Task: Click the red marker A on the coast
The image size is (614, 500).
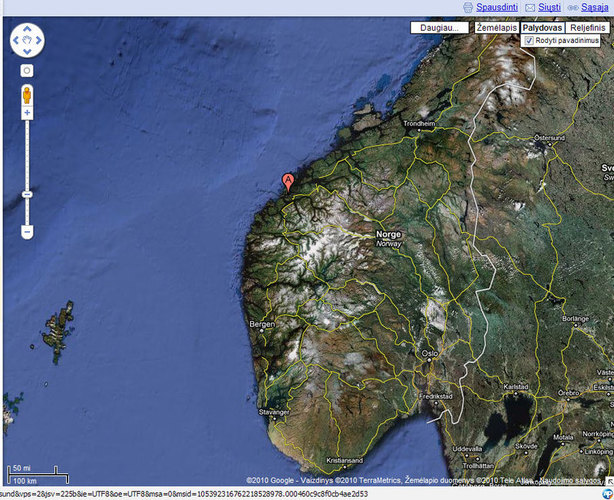Action: [x=288, y=181]
